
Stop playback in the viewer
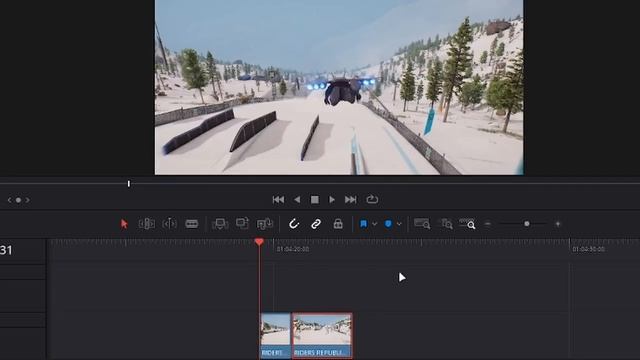tap(315, 200)
